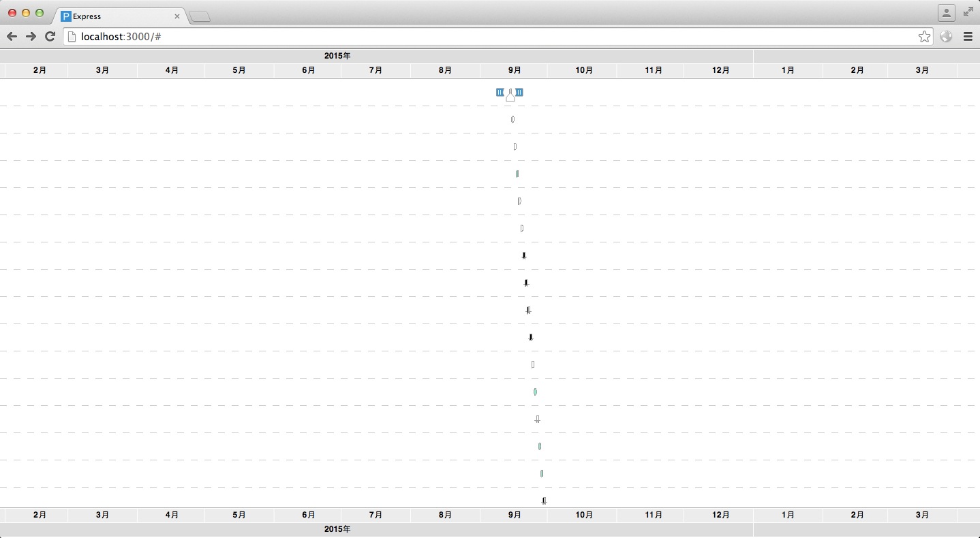Open a new tab with the blank tab button
The height and width of the screenshot is (538, 980).
tap(200, 16)
